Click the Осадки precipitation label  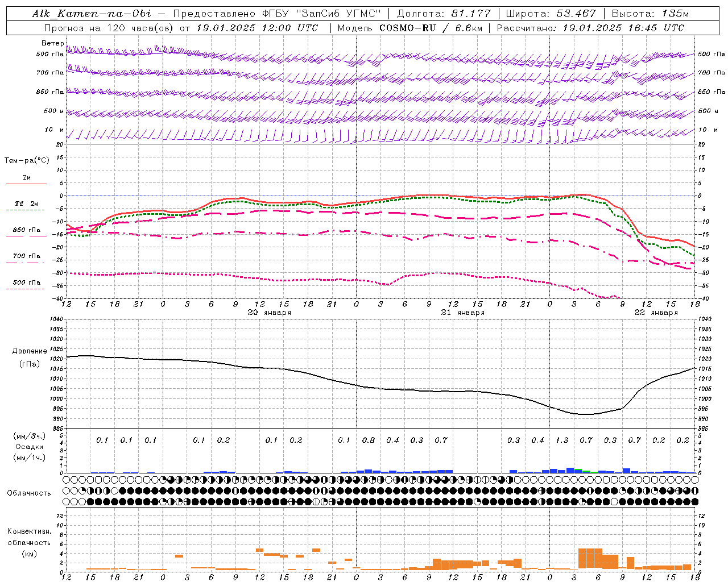(x=29, y=447)
